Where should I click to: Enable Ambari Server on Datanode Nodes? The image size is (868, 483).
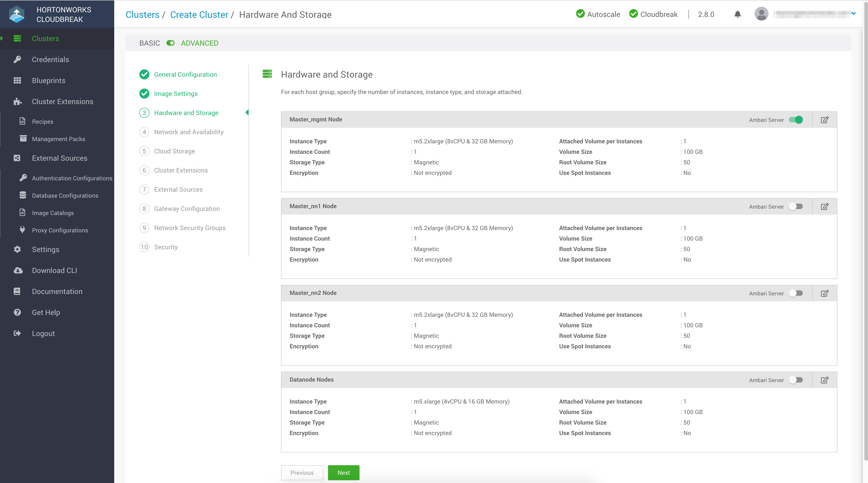796,380
